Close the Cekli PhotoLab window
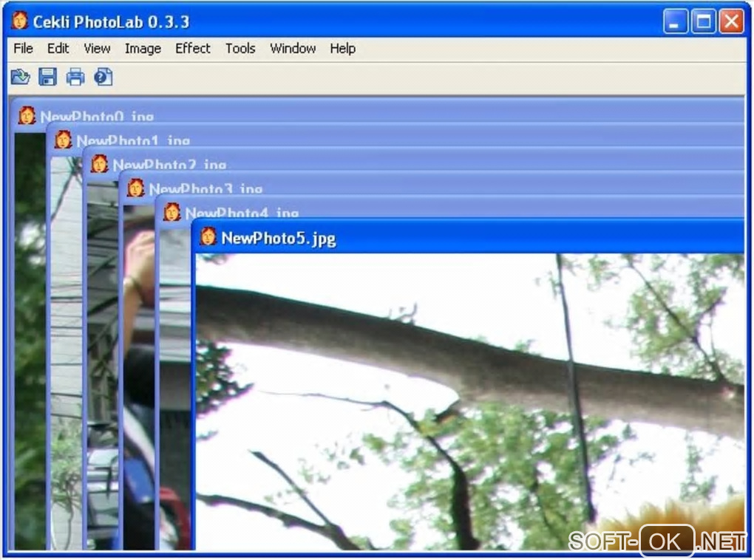Viewport: 754px width, 560px height. (731, 21)
